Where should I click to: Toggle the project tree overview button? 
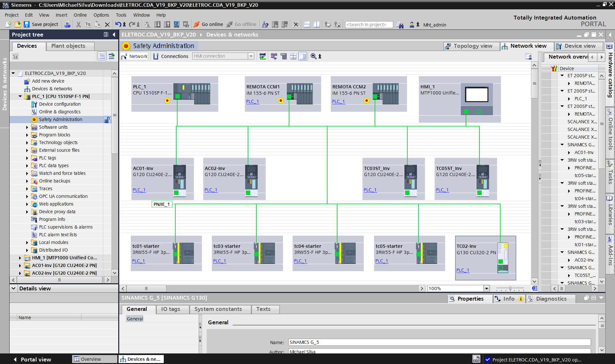point(102,56)
